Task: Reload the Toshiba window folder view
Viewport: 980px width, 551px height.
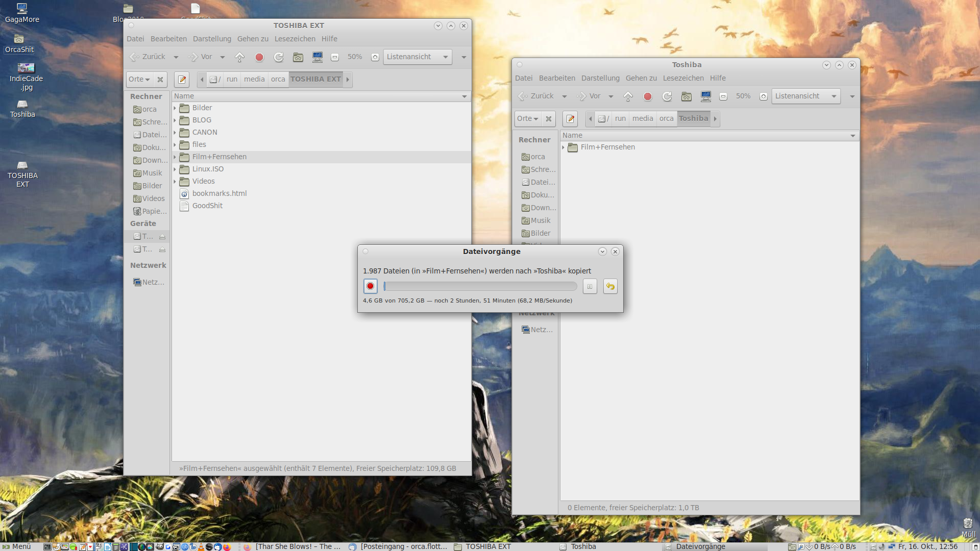Action: (x=667, y=96)
